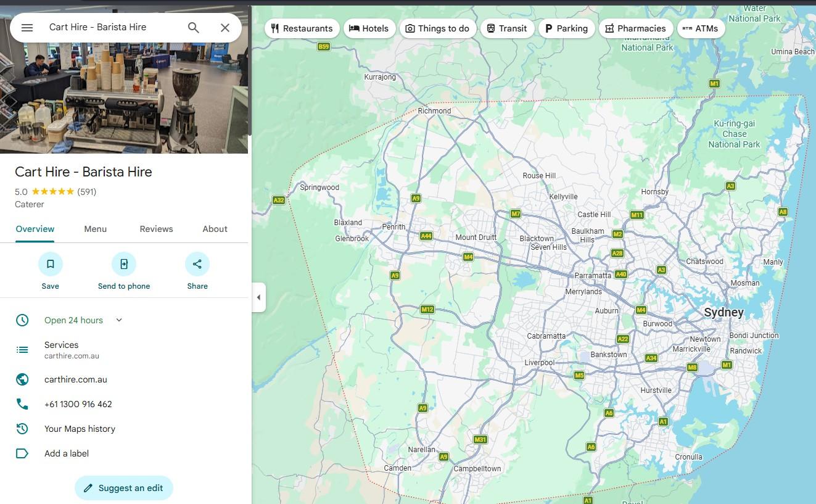Click the Sydney city label on map

[723, 312]
